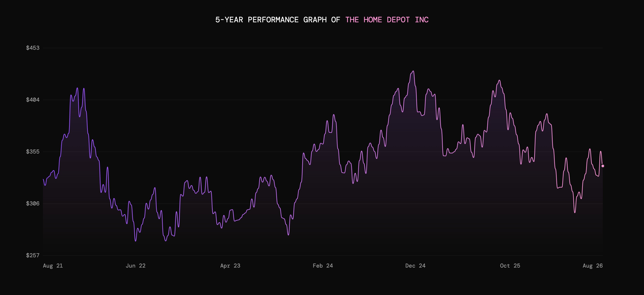Screen dimensions: 644x295
Task: Click the 'Feb 24' x-axis label
Action: click(323, 266)
